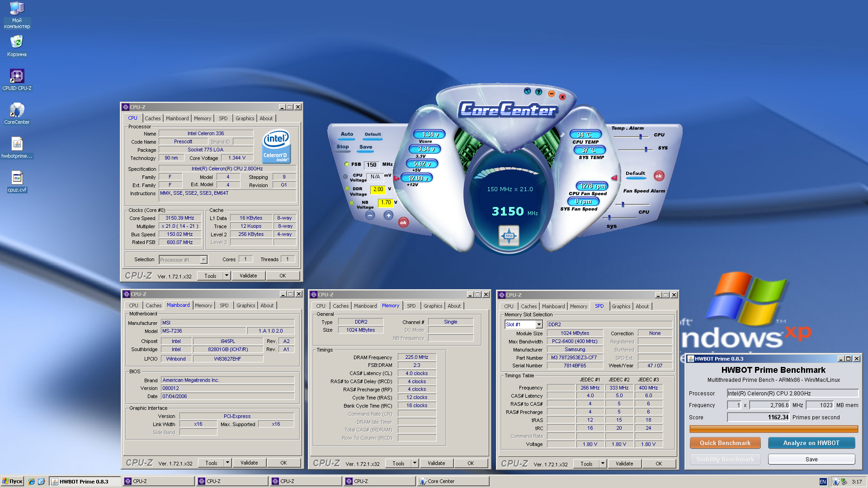Switch to Caches tab in CPU-Z CPU window

153,118
